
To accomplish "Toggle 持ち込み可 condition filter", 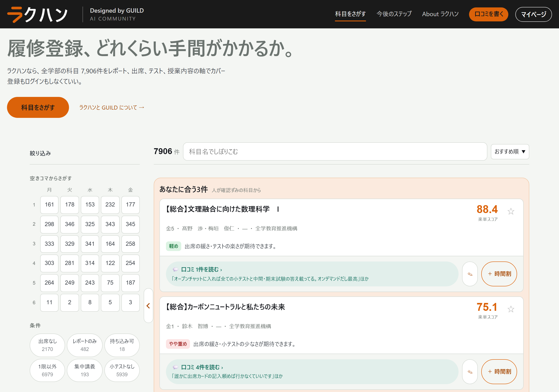I will (122, 345).
